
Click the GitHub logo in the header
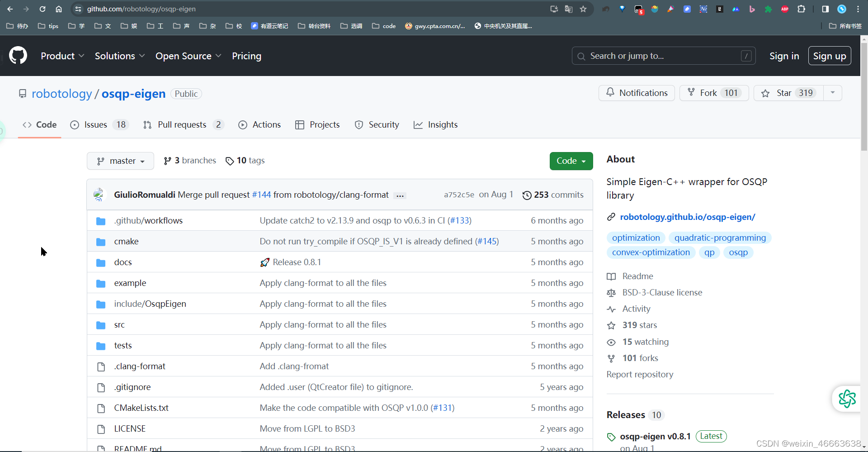click(18, 55)
